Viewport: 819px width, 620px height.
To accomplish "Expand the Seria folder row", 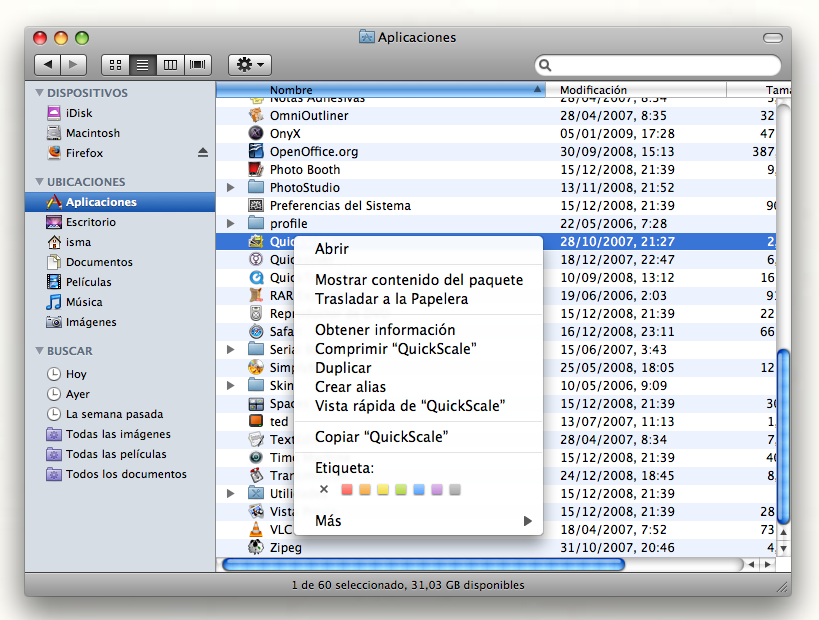I will (230, 349).
